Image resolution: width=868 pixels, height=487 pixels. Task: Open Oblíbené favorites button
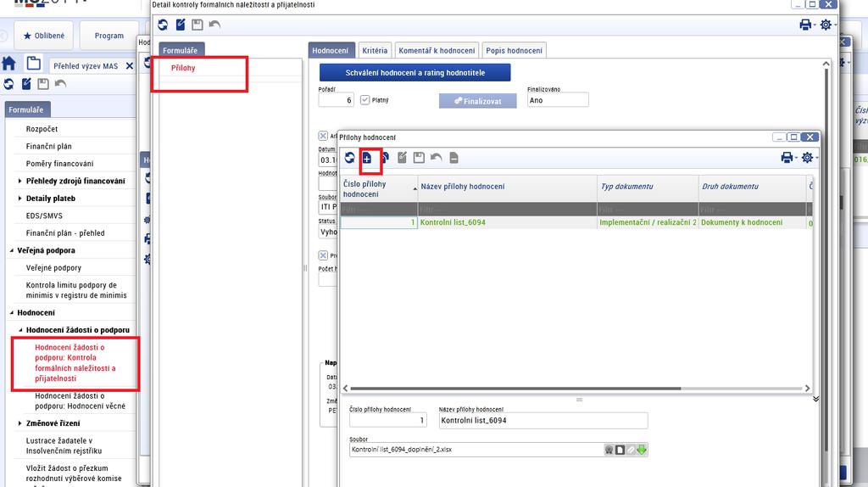[44, 36]
